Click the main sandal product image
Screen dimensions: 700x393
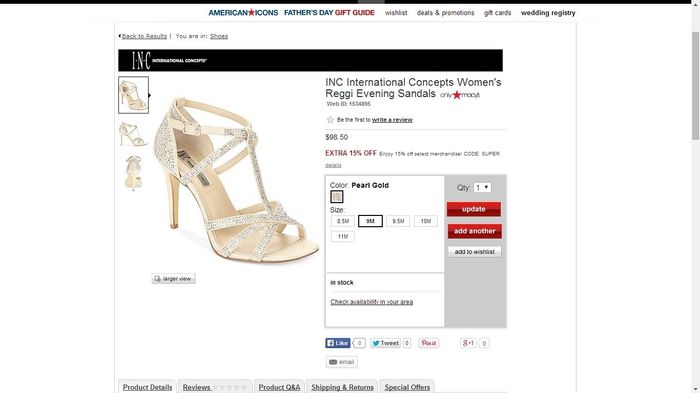pyautogui.click(x=236, y=179)
